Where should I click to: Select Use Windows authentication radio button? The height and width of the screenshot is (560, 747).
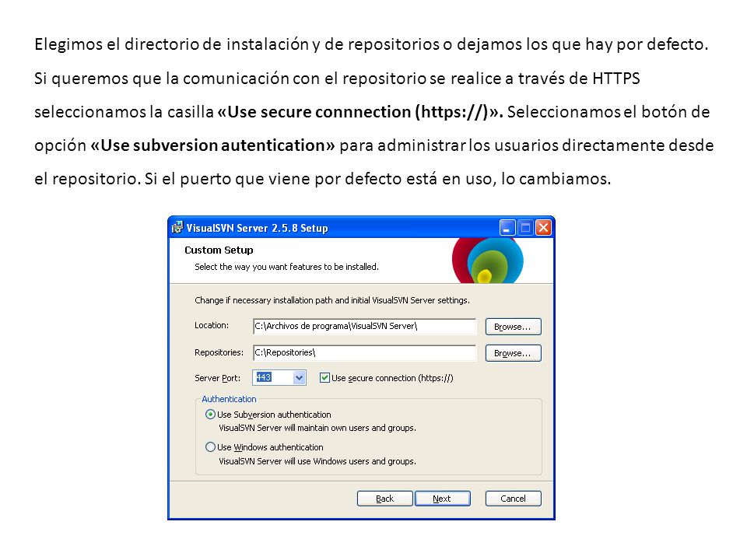pos(210,447)
